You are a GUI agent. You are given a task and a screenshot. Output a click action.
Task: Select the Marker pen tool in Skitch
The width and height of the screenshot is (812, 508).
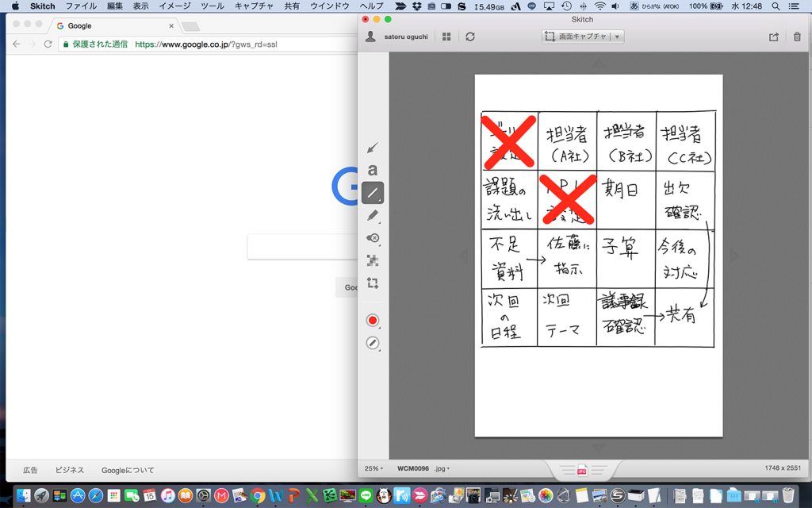[x=373, y=216]
